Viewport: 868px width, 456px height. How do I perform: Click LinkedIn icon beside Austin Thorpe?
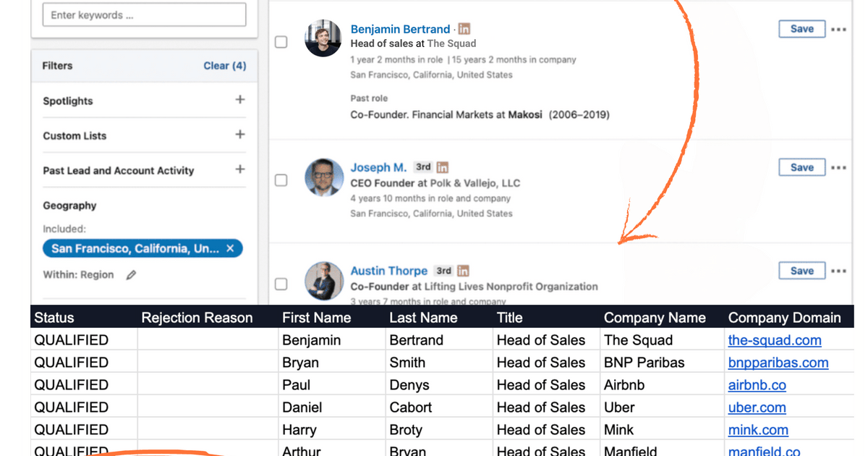click(463, 271)
